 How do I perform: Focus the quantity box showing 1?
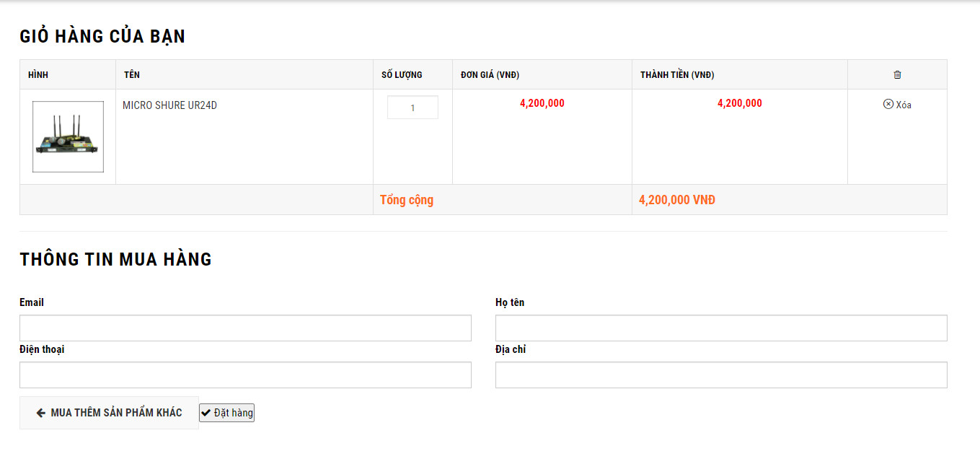(412, 108)
